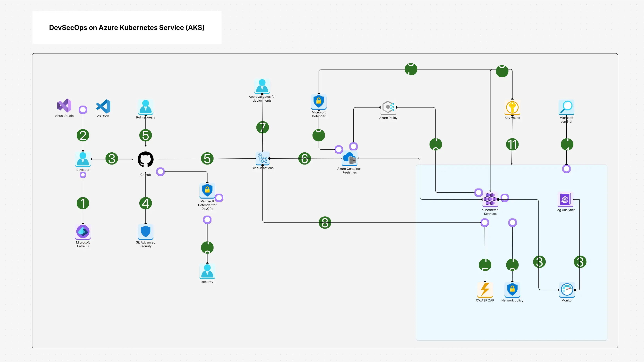This screenshot has height=362, width=644.
Task: Click the VS Code icon
Action: tap(103, 107)
